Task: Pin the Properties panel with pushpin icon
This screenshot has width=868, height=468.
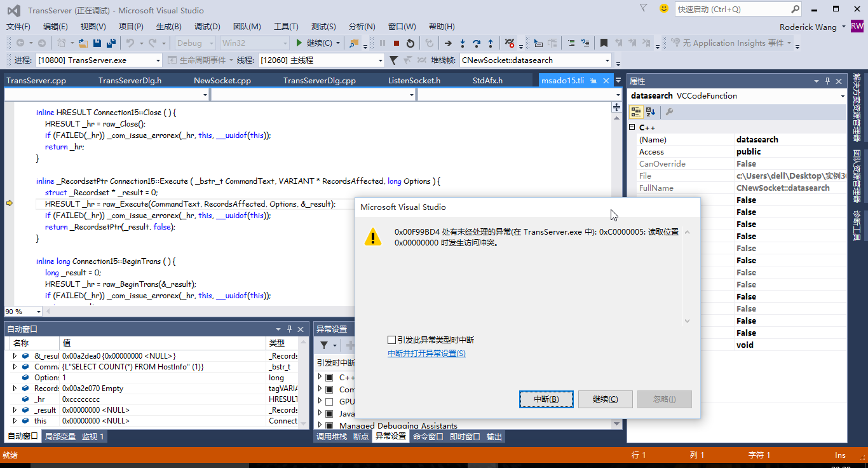Action: [x=827, y=81]
